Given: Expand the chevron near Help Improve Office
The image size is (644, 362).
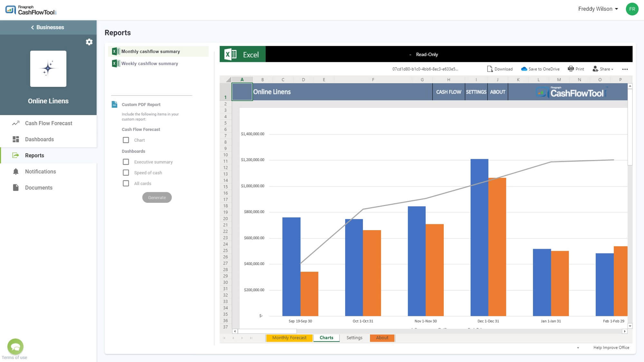Looking at the screenshot, I should pyautogui.click(x=578, y=347).
